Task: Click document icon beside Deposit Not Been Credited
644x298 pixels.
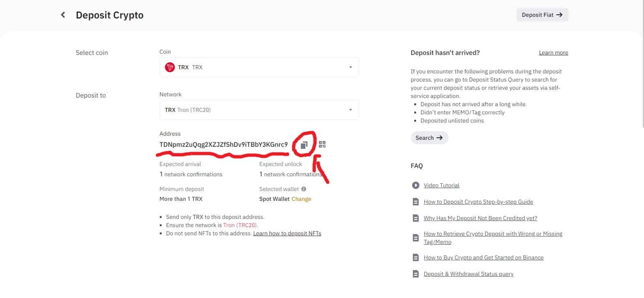Action: tap(415, 218)
